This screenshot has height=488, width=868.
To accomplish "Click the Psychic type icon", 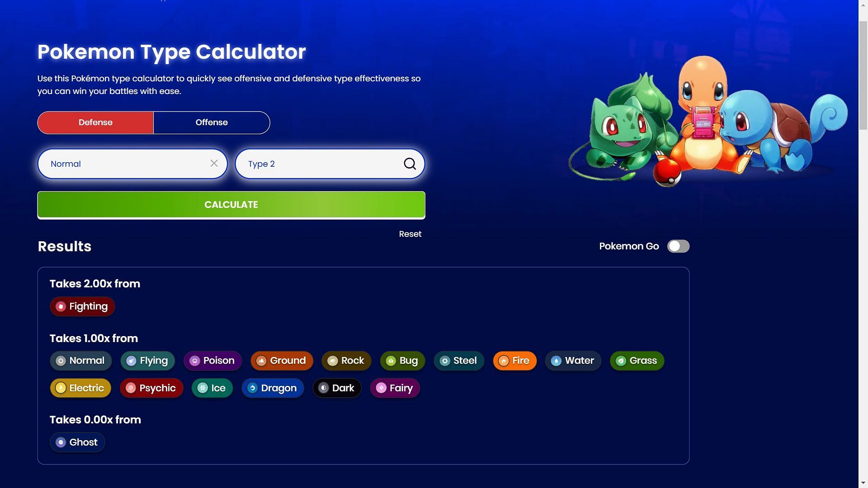I will pos(131,388).
